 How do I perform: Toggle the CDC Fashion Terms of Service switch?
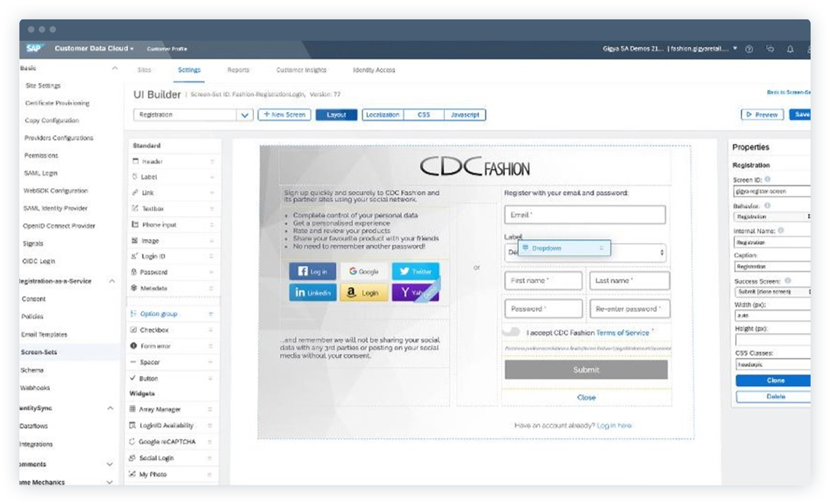click(511, 332)
